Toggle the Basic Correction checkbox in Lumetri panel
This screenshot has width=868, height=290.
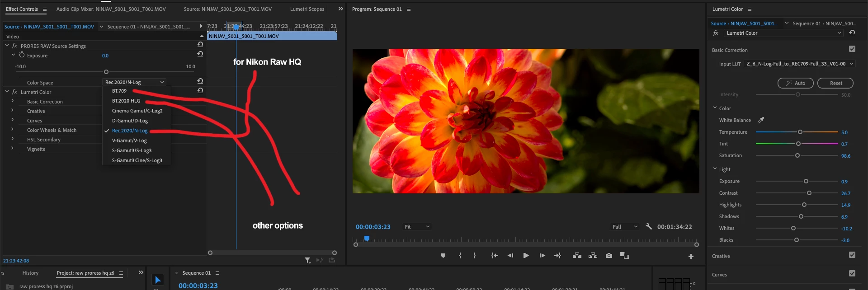click(852, 49)
